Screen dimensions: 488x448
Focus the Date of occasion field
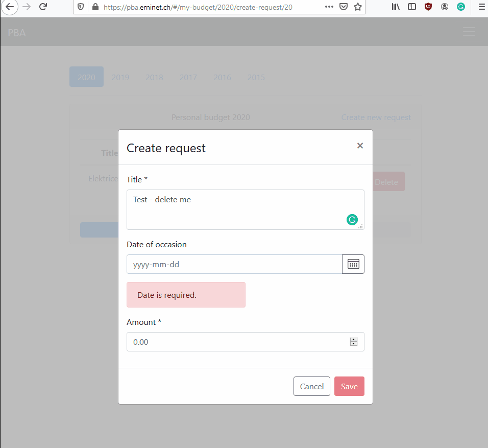[234, 264]
